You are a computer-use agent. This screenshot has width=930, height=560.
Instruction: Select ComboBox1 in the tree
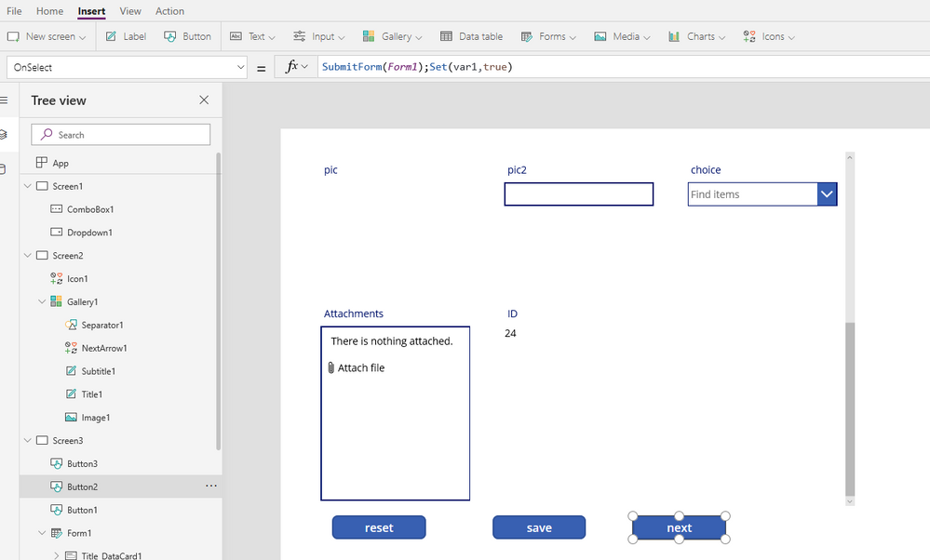click(90, 209)
